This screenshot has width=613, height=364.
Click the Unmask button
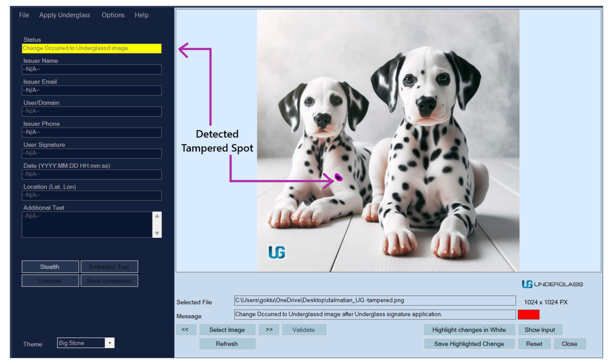50,281
